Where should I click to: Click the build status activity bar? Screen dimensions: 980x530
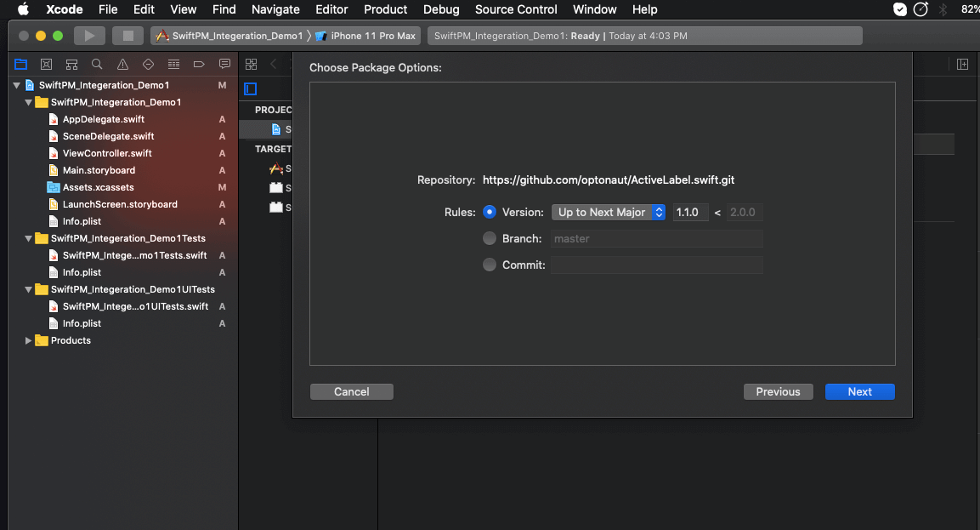645,36
